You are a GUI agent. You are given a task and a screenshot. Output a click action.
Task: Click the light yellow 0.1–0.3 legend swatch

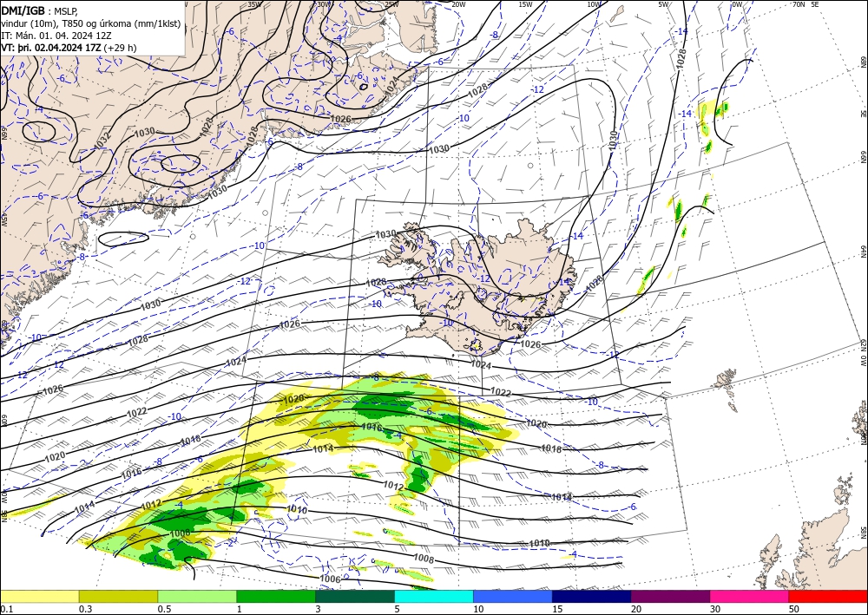point(39,596)
